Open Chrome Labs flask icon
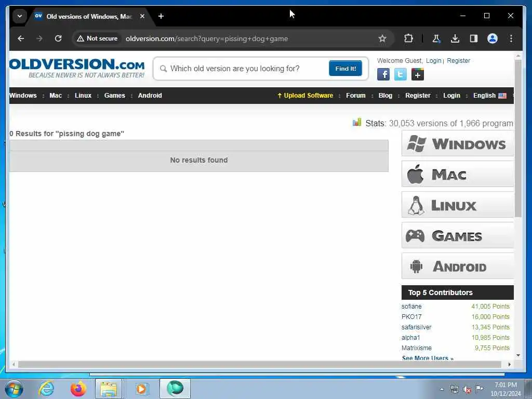 coord(436,38)
